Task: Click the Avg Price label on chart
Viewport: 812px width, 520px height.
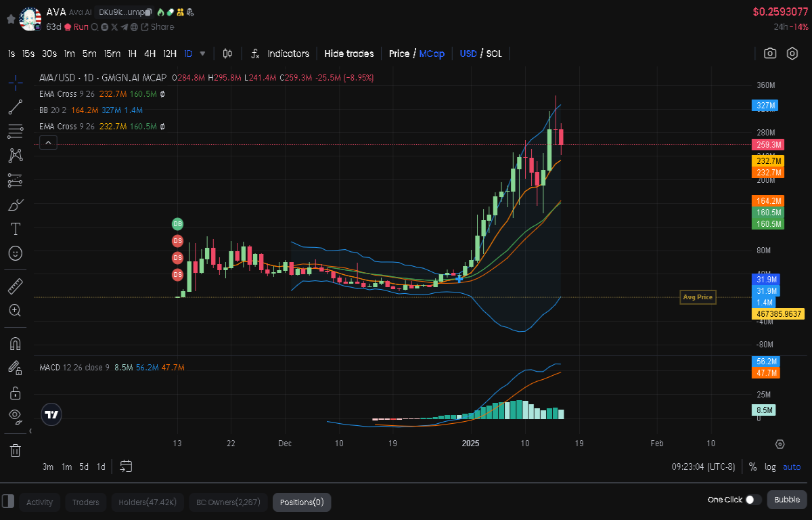Action: click(698, 297)
